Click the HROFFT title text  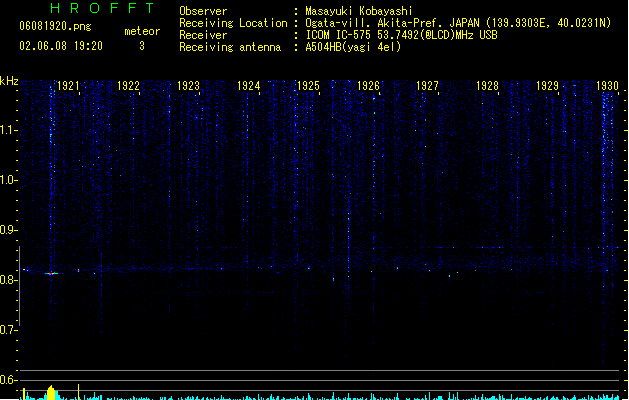pyautogui.click(x=102, y=8)
